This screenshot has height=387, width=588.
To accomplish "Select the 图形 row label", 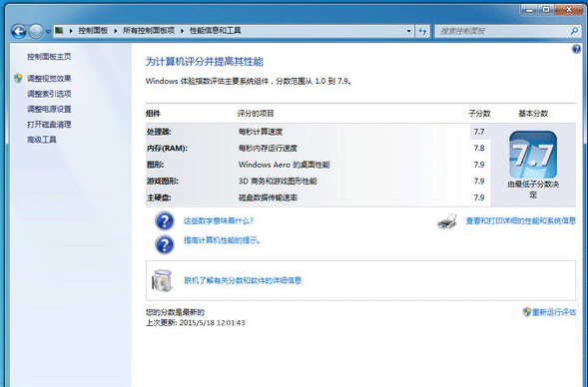I will [x=155, y=165].
